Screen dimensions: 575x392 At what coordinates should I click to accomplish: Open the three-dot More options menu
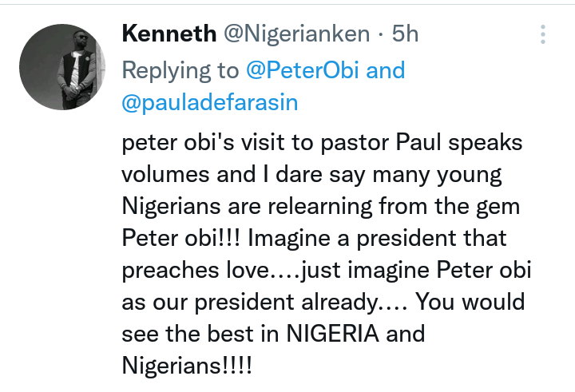543,34
